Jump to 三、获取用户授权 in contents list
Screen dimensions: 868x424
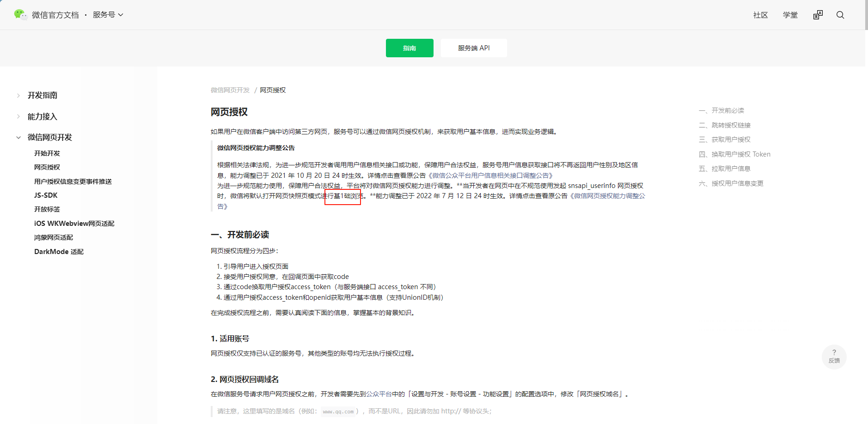point(725,139)
